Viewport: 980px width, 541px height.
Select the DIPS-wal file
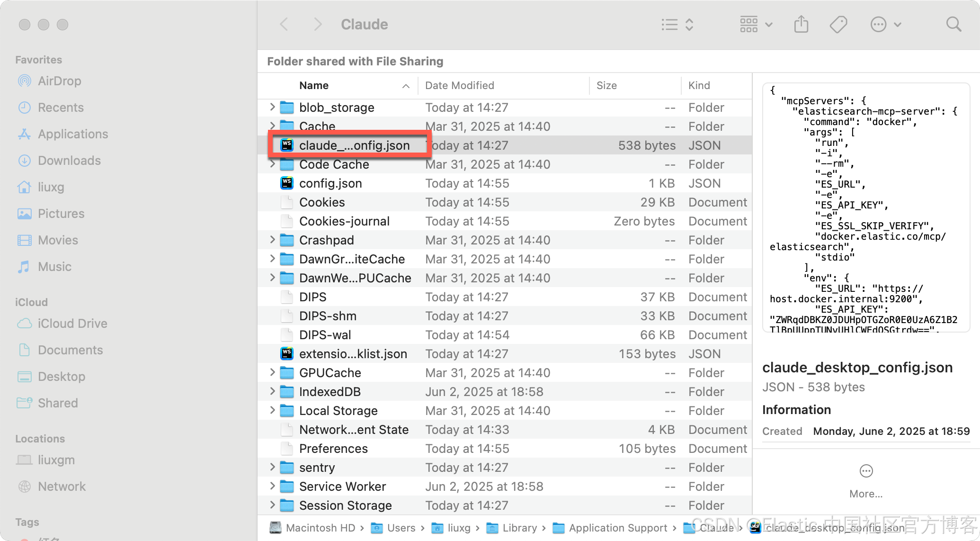click(505, 335)
